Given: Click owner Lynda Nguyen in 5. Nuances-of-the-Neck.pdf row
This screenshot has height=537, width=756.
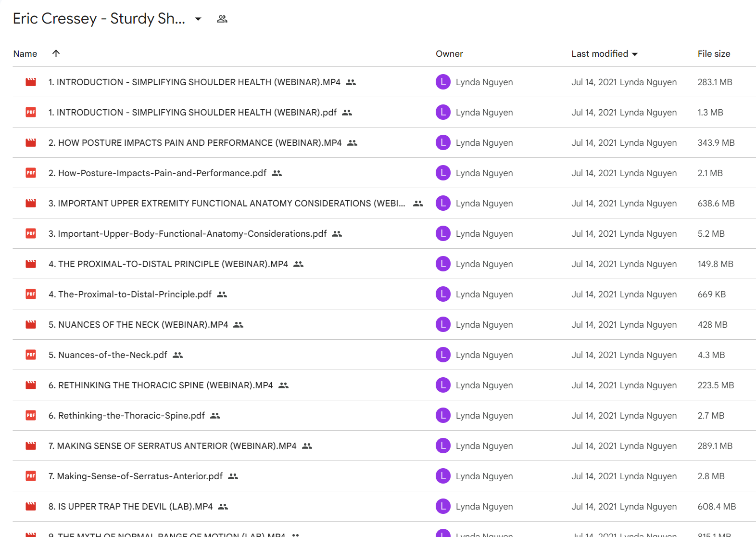Looking at the screenshot, I should click(484, 355).
